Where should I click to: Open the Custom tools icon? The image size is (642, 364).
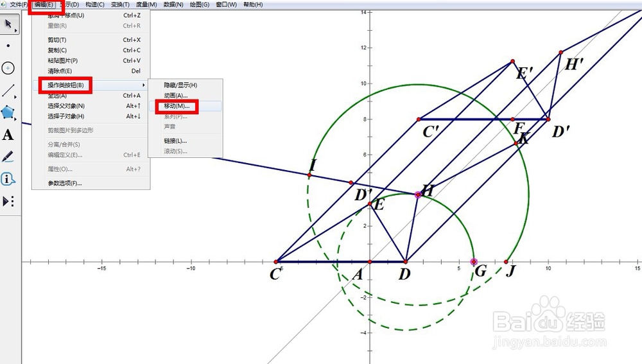coord(8,201)
